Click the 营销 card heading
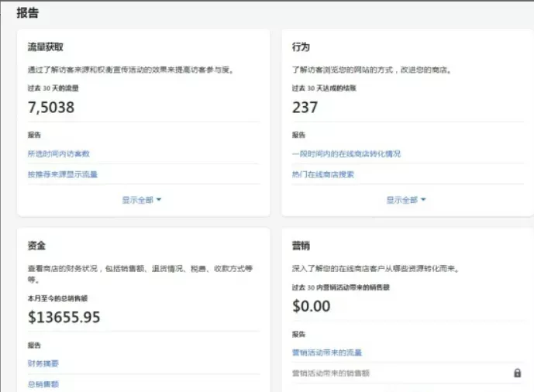Viewport: 534px width, 392px height. click(301, 246)
